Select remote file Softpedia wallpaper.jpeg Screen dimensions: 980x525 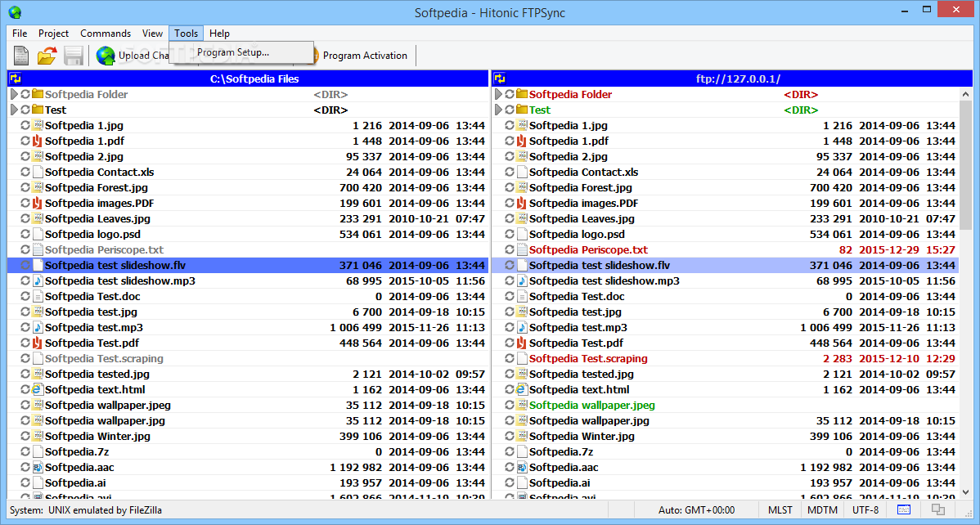(x=725, y=405)
